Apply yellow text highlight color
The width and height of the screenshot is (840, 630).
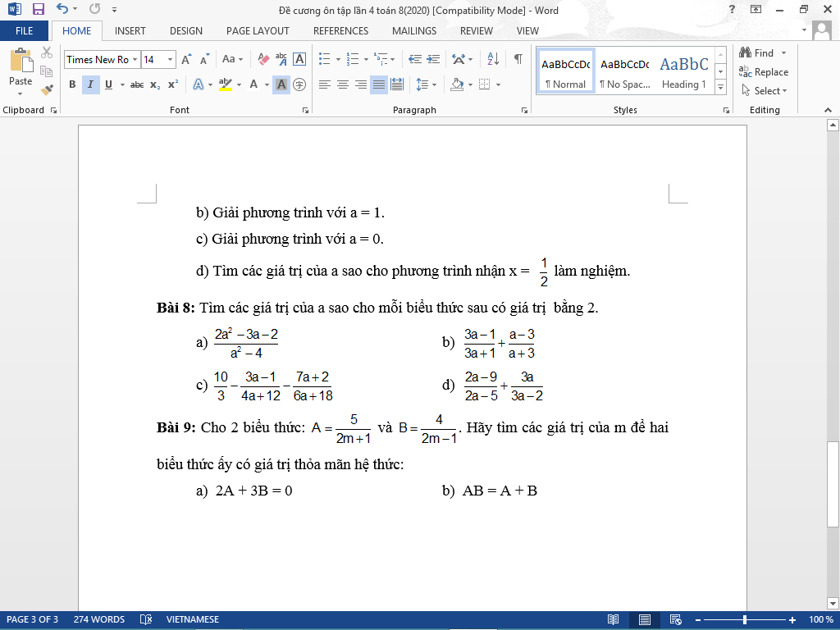point(226,84)
